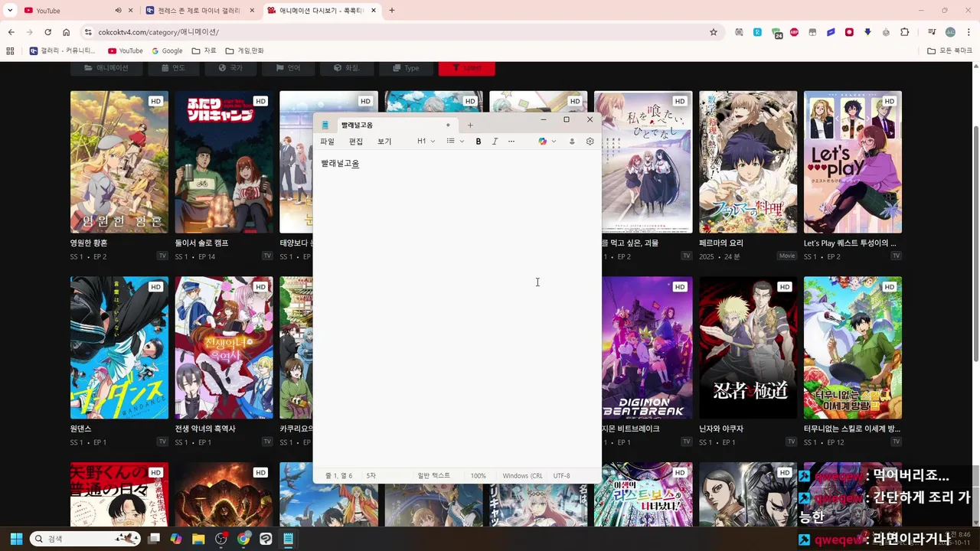The image size is (980, 551).
Task: Open the ABP Adblock Plus extension
Action: 794,32
